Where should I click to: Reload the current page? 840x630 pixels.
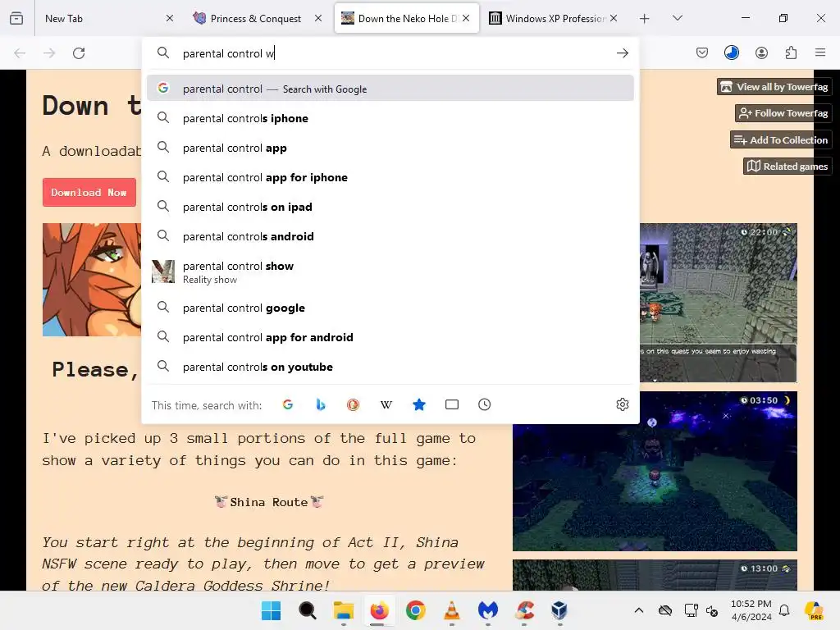pyautogui.click(x=79, y=53)
